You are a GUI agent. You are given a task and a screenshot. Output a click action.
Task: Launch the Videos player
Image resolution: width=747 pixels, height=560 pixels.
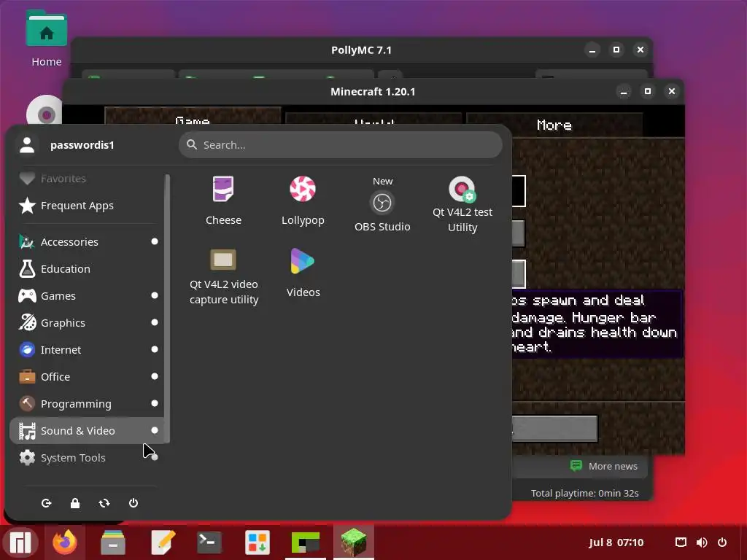pyautogui.click(x=303, y=273)
